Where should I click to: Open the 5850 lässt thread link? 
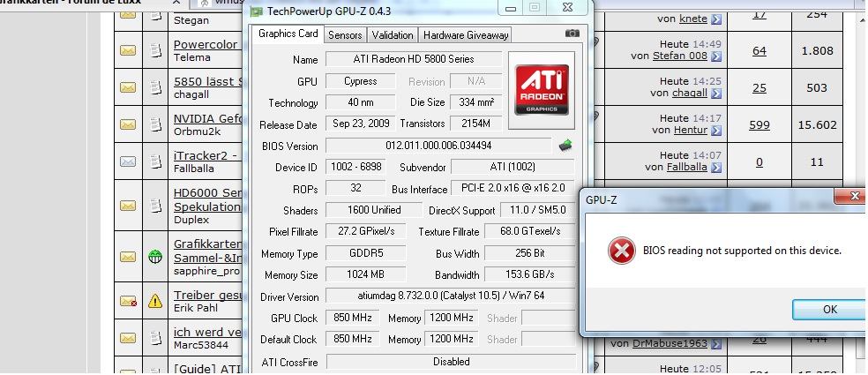tap(208, 82)
